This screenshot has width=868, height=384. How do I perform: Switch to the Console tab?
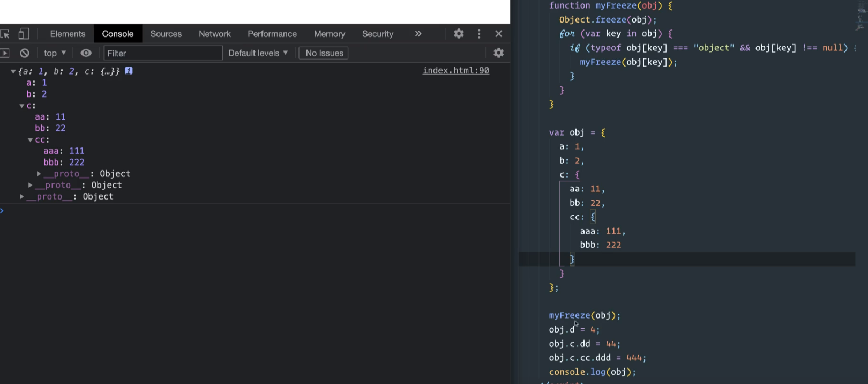118,34
